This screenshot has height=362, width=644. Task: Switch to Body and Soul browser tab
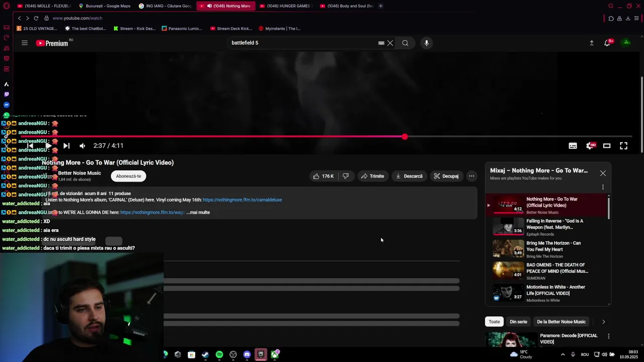click(x=346, y=6)
